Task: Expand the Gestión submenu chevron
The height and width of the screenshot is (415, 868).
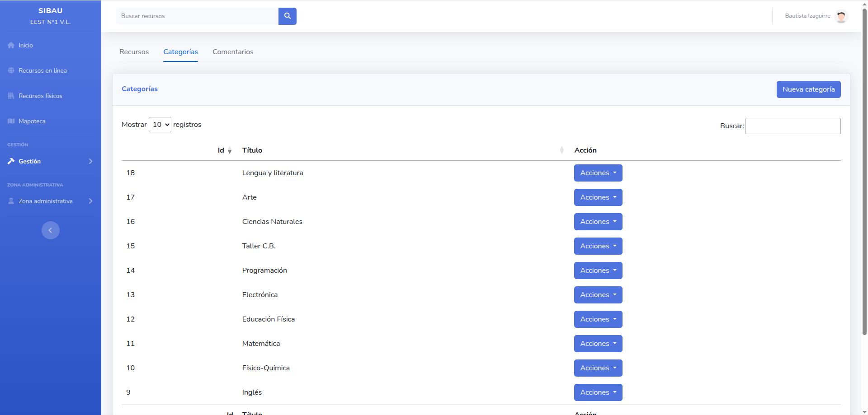Action: pyautogui.click(x=90, y=161)
